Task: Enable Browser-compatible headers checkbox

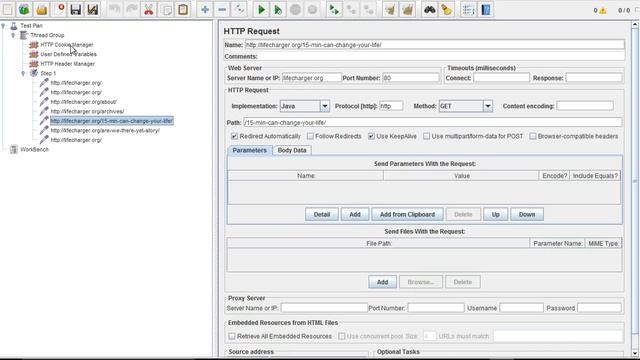Action: tap(533, 136)
